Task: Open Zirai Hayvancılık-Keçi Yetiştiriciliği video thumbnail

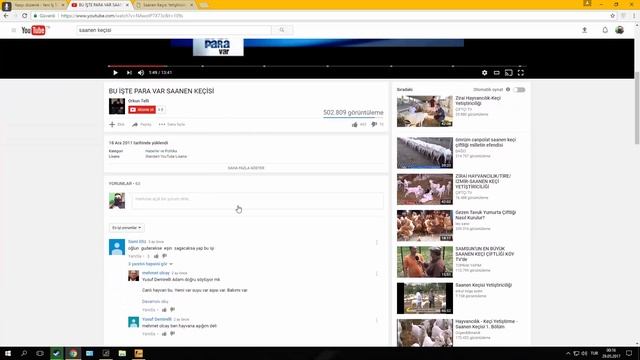Action: click(x=425, y=111)
